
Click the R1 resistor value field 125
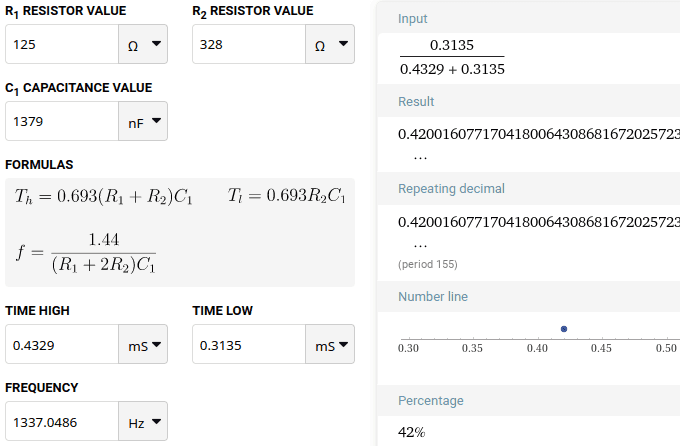62,44
